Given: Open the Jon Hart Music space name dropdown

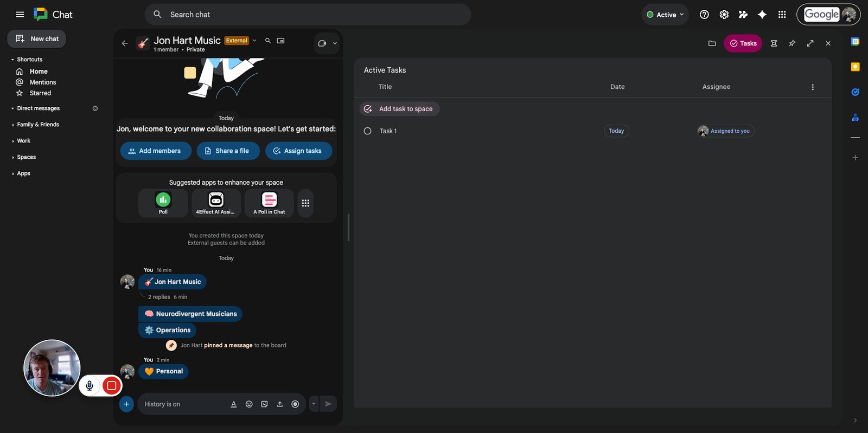Looking at the screenshot, I should coord(254,41).
